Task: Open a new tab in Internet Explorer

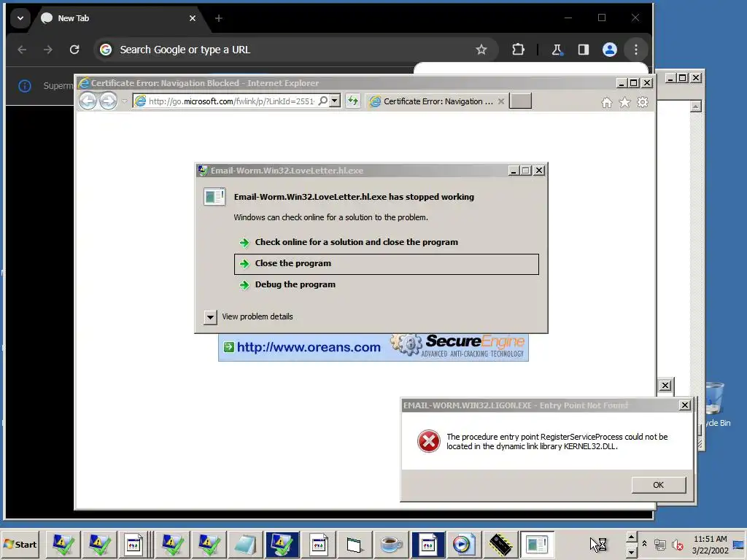Action: 520,101
